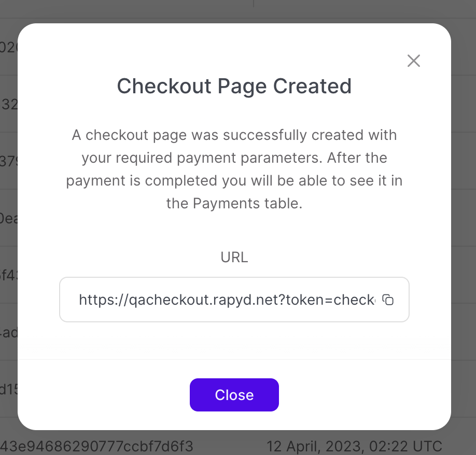
Task: Click the background cell showing "f43"
Action: (9, 275)
